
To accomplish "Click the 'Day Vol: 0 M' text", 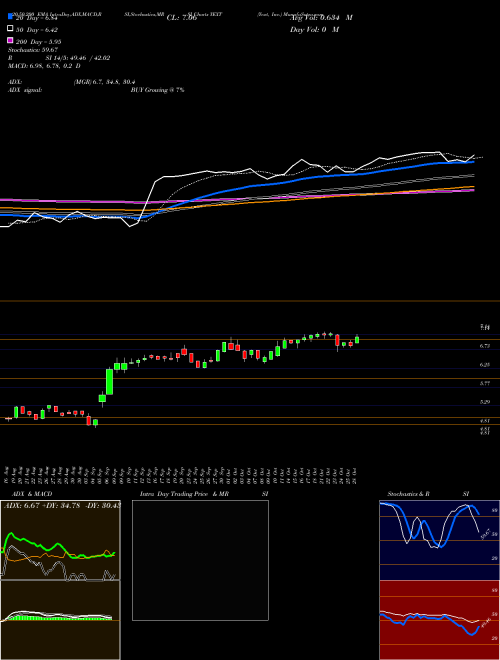I will coord(314,30).
